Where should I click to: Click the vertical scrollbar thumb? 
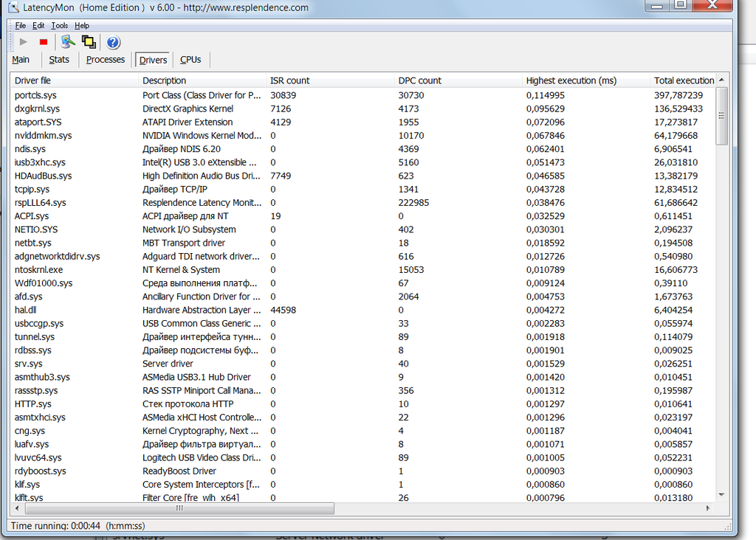722,116
